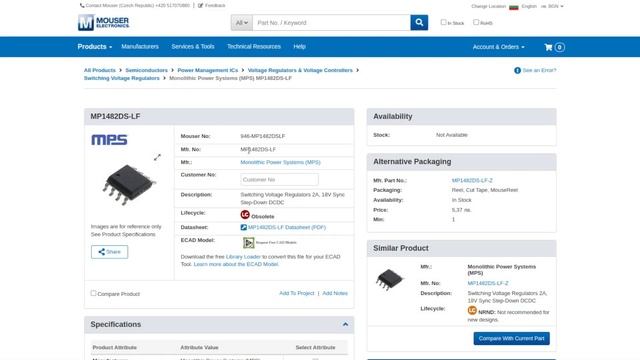Collapse the Specifications section chevron
The height and width of the screenshot is (360, 640).
pyautogui.click(x=345, y=324)
